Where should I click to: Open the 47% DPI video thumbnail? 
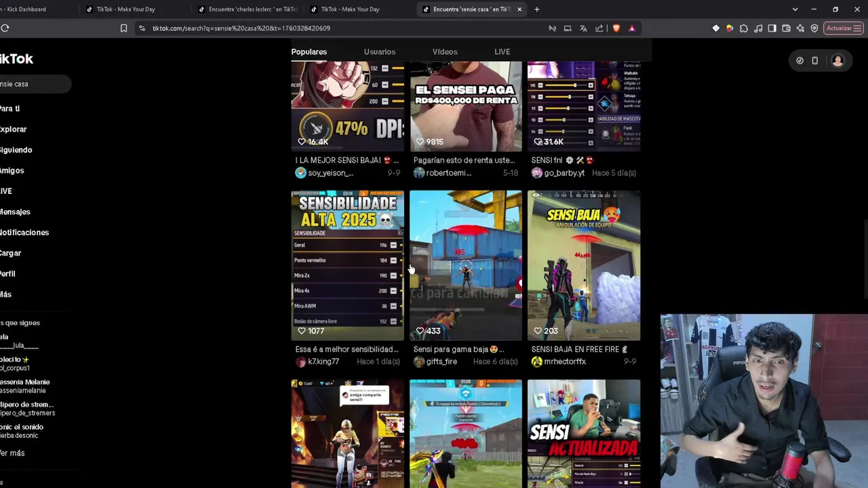(347, 106)
